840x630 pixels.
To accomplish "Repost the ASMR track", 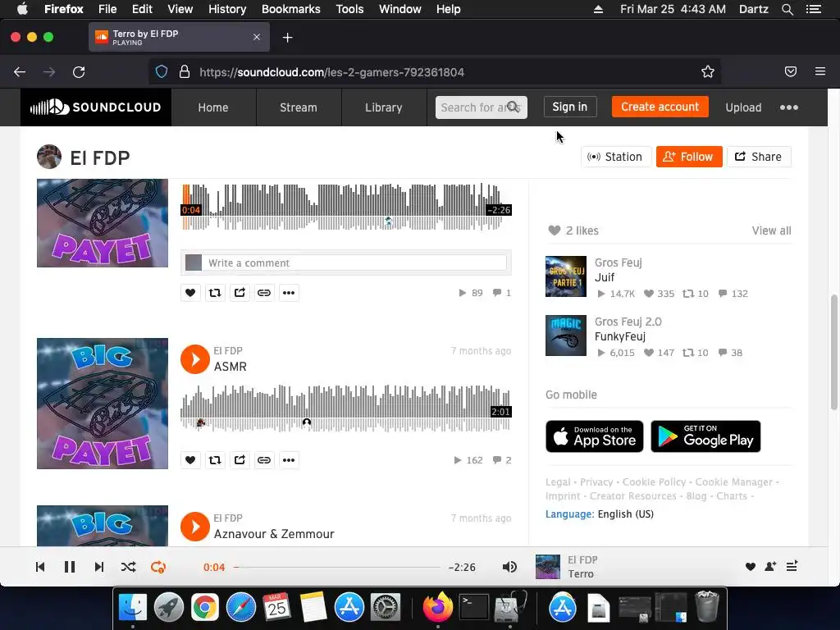I will tap(215, 459).
